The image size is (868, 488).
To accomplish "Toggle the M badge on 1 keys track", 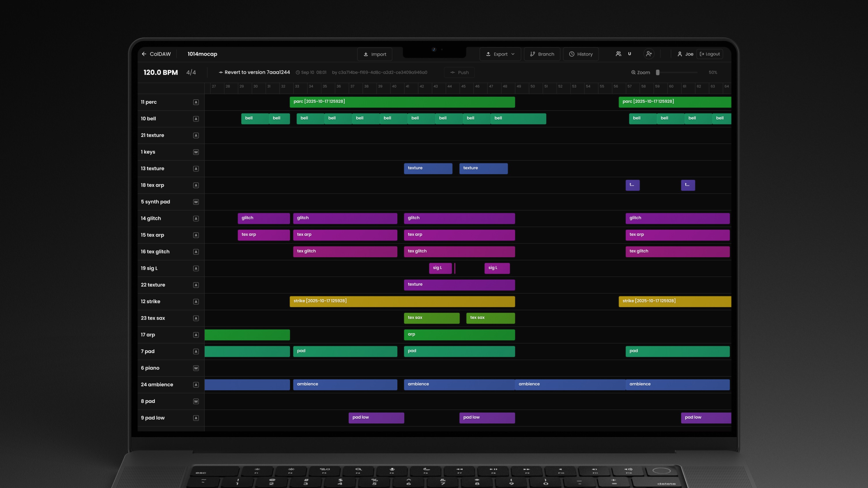I will [196, 152].
